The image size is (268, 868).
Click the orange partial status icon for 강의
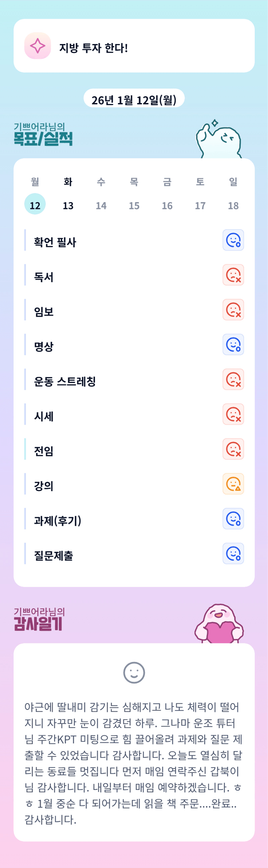click(233, 484)
